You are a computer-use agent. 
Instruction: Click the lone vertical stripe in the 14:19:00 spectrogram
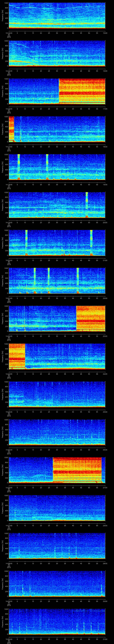tap(87, 204)
